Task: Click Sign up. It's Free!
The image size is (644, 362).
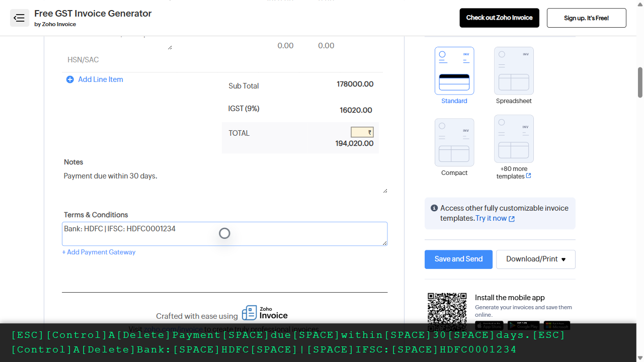Action: pyautogui.click(x=586, y=18)
